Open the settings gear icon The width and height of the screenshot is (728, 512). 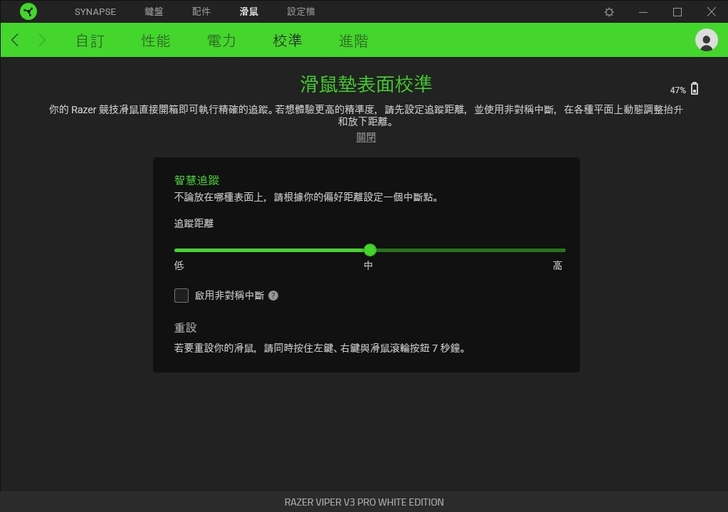click(609, 12)
